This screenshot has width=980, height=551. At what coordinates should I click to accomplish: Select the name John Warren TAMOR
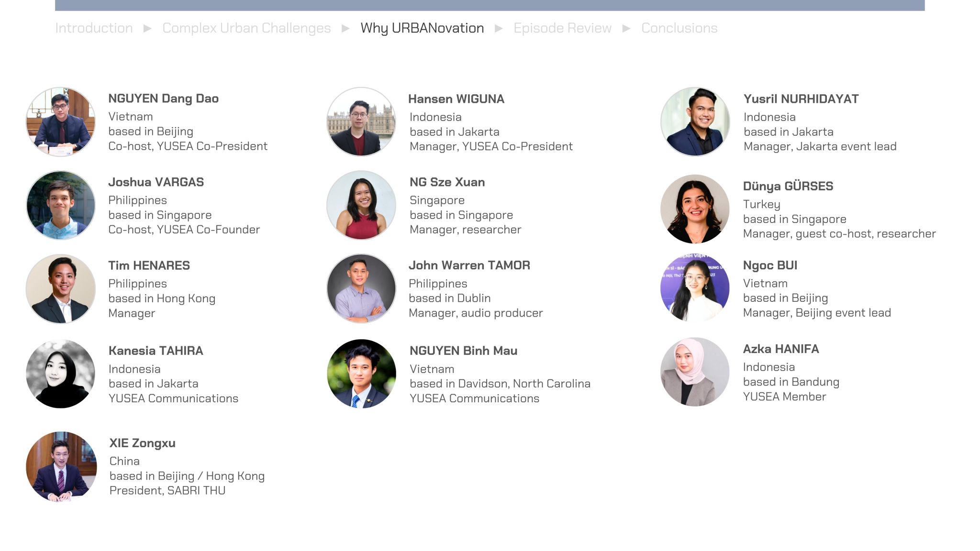pos(469,265)
